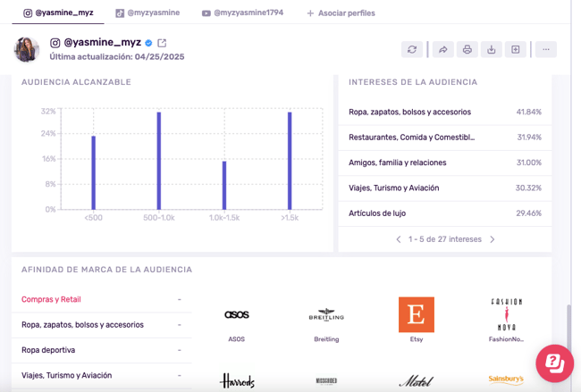This screenshot has height=392, width=581.
Task: Expand the Compras y Retail category
Action: point(101,299)
